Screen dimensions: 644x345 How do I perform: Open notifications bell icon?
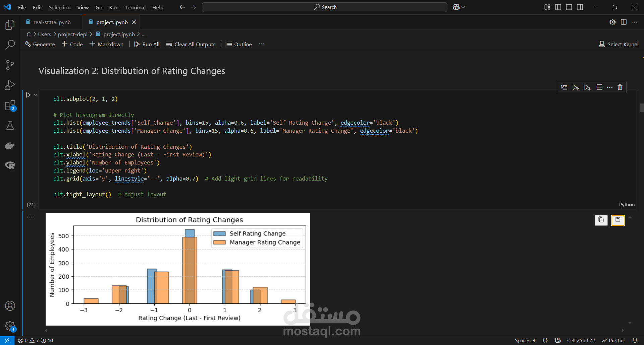point(635,340)
